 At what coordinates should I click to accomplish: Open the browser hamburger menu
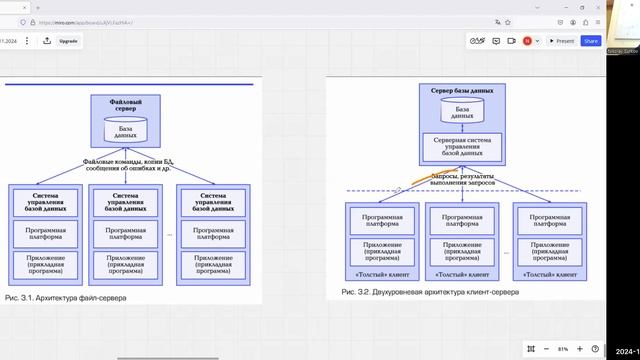click(598, 22)
